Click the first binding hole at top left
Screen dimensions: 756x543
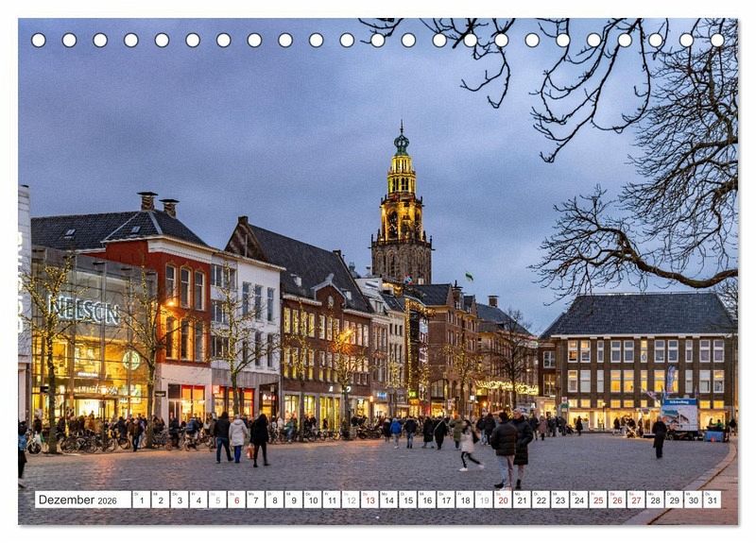38,40
